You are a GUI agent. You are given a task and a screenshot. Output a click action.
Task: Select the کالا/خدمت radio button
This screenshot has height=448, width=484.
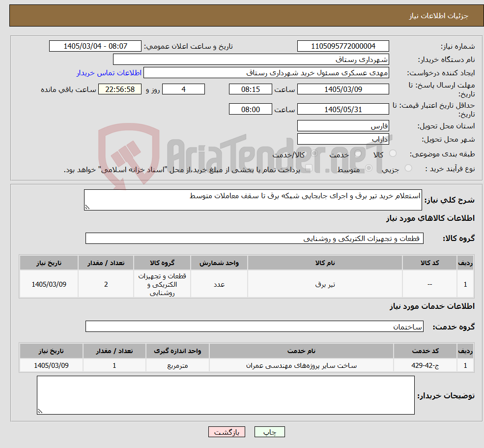pos(314,153)
